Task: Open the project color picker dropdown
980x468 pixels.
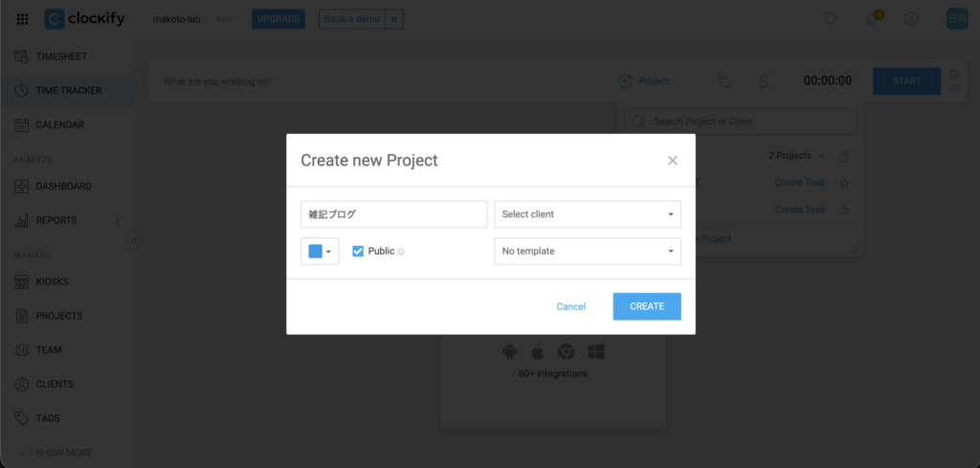Action: 320,252
